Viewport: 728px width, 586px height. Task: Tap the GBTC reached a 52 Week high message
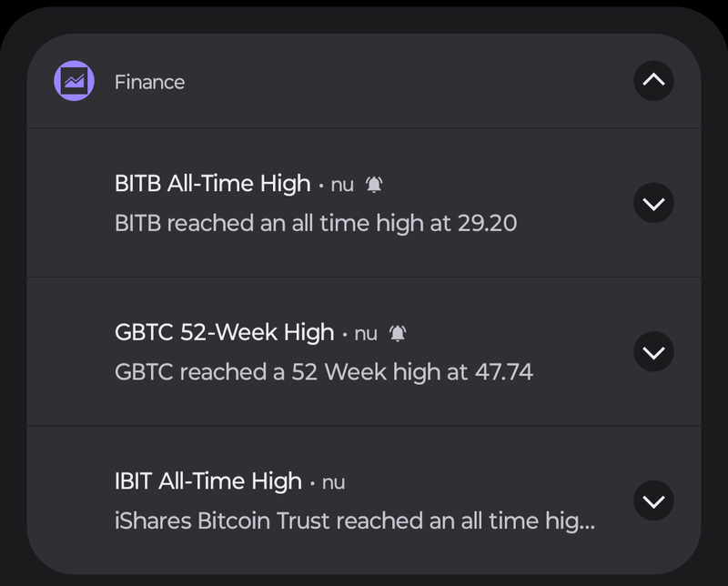(324, 371)
